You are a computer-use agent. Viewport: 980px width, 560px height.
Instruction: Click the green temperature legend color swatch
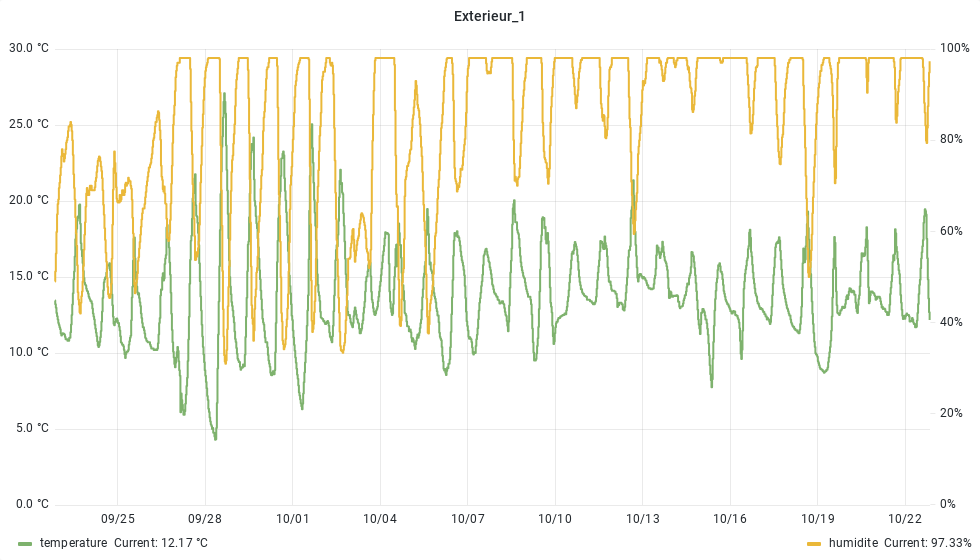point(26,543)
